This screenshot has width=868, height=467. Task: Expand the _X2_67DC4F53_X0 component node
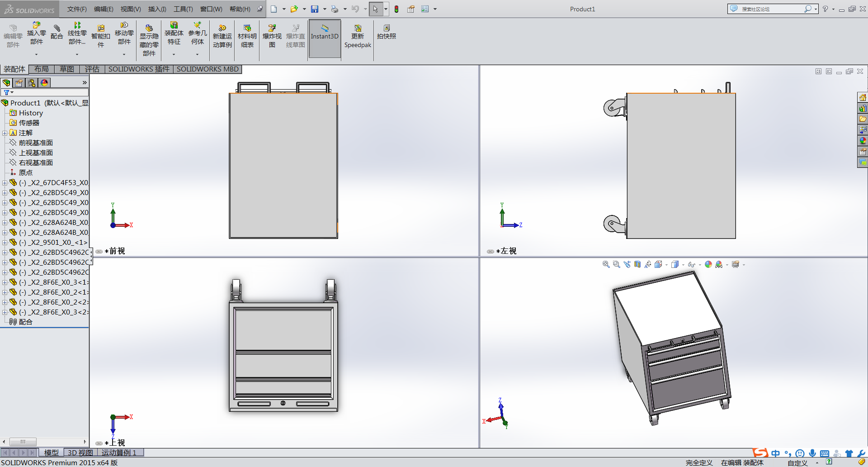point(5,183)
